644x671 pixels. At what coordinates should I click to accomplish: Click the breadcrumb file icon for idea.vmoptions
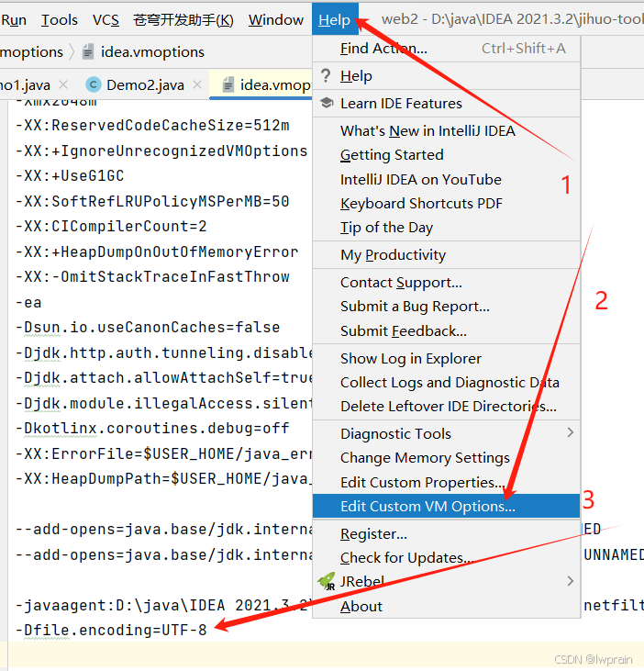coord(88,51)
